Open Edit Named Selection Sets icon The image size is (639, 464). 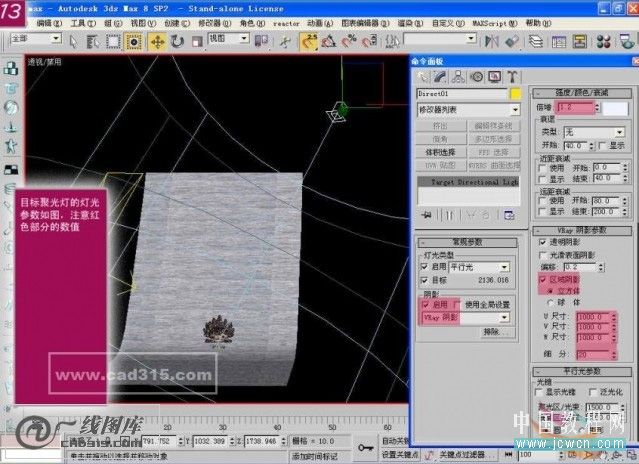[x=392, y=41]
